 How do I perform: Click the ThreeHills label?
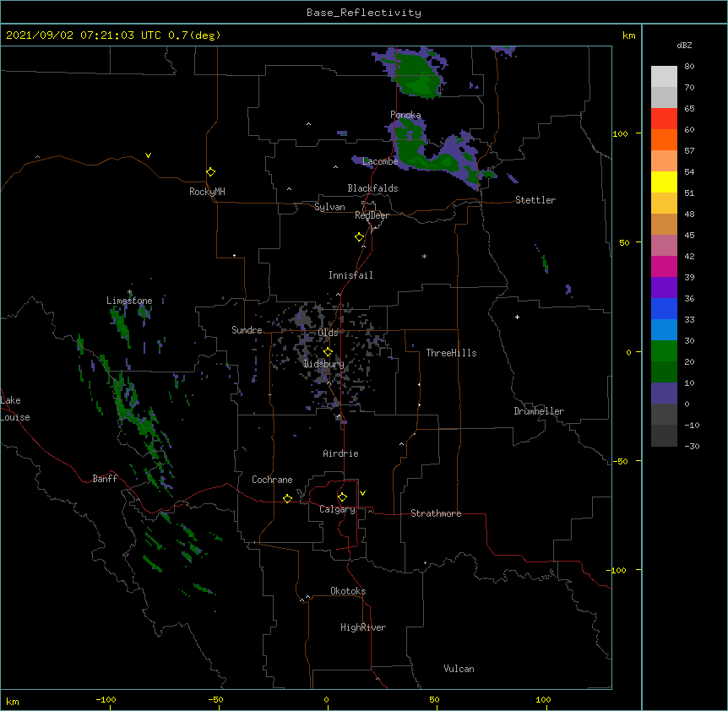point(451,353)
